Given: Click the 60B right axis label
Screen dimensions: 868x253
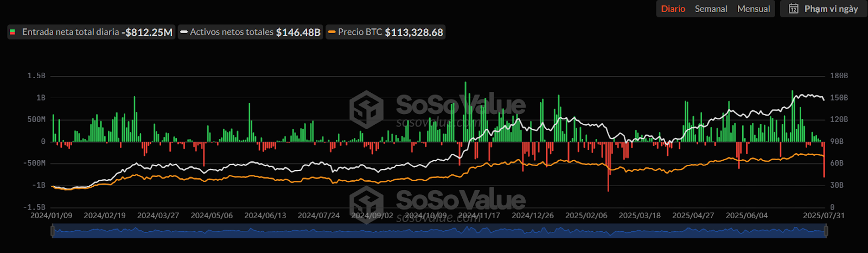Looking at the screenshot, I should pyautogui.click(x=837, y=163).
